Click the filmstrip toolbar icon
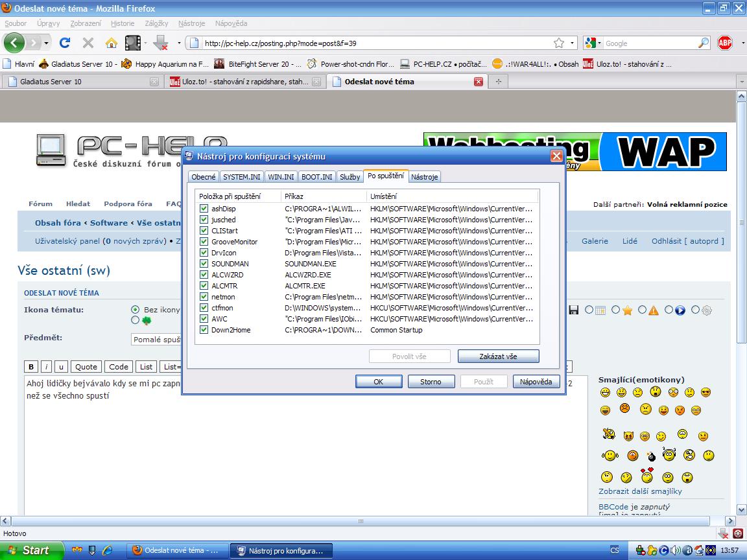 point(132,43)
